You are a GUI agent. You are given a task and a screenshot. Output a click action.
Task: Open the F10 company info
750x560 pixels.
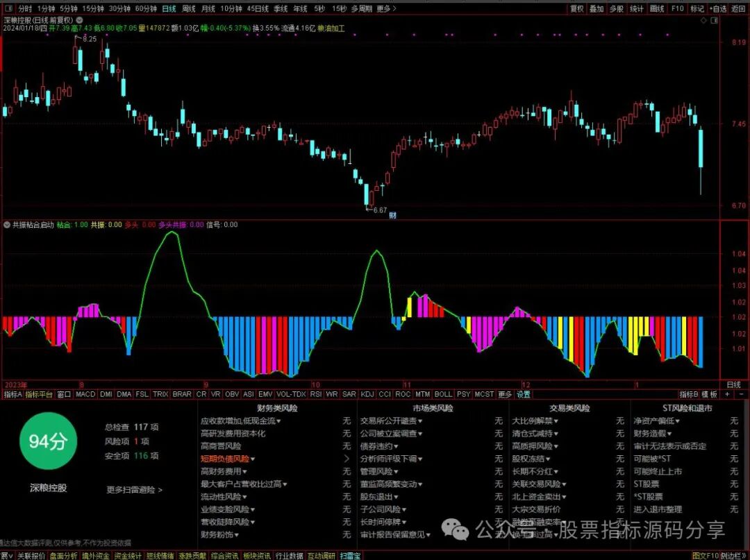[x=677, y=8]
